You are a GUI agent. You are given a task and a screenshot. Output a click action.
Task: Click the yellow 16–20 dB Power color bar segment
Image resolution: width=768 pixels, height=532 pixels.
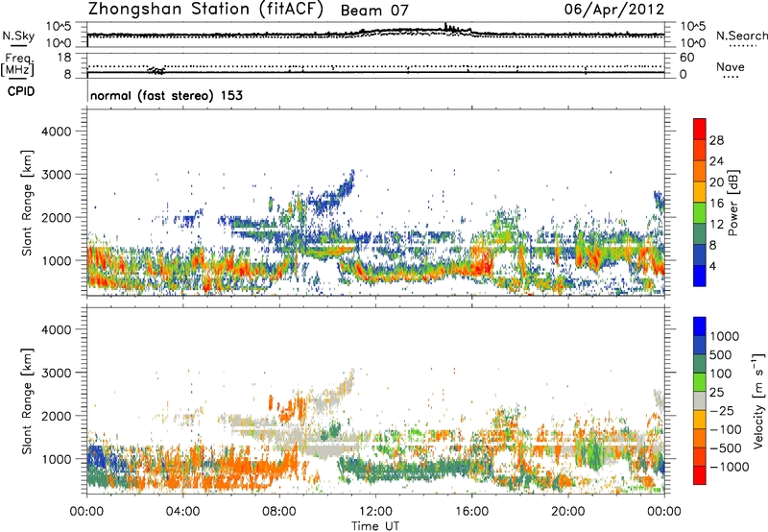(x=700, y=192)
